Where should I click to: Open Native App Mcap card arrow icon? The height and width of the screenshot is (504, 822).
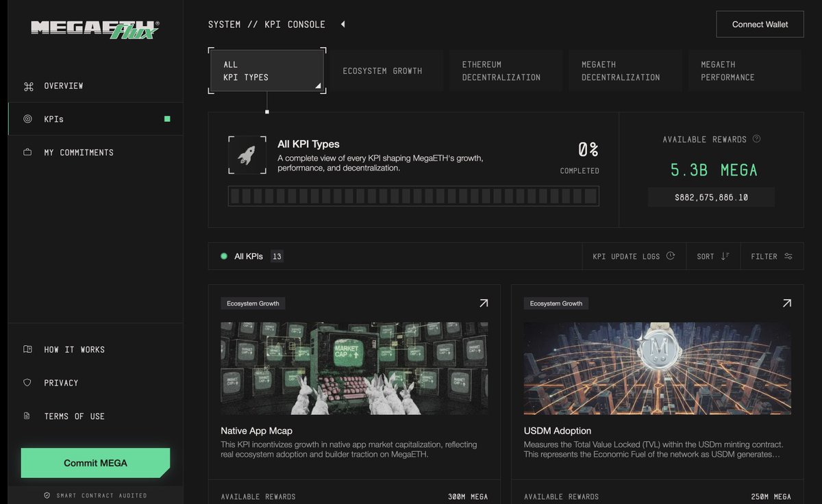[484, 303]
